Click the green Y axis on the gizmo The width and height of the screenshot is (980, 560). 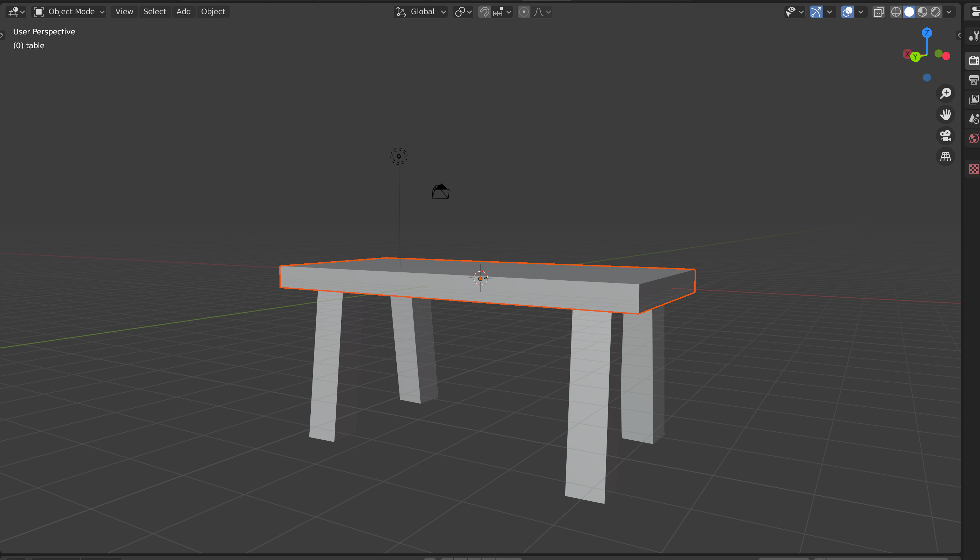pyautogui.click(x=915, y=57)
